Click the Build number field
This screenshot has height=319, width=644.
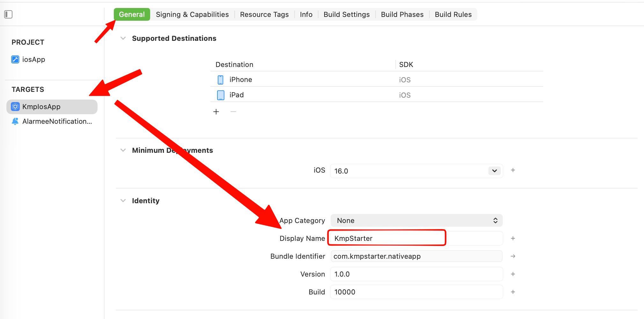coord(416,292)
